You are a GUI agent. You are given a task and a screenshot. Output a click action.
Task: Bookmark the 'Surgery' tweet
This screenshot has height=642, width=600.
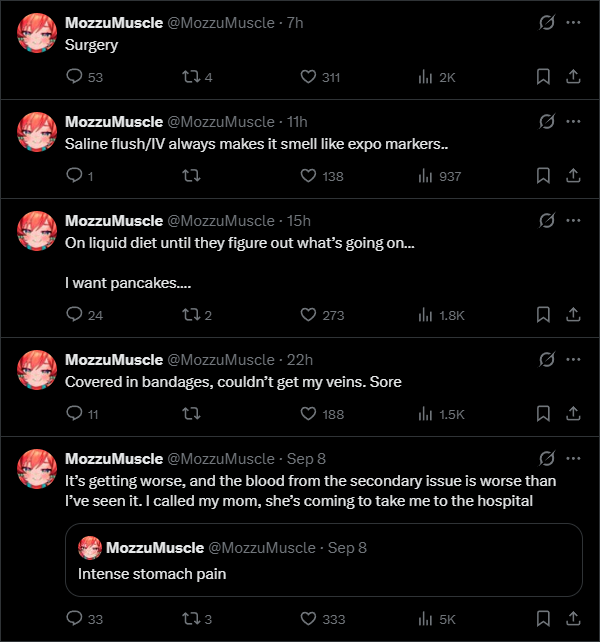pos(543,77)
